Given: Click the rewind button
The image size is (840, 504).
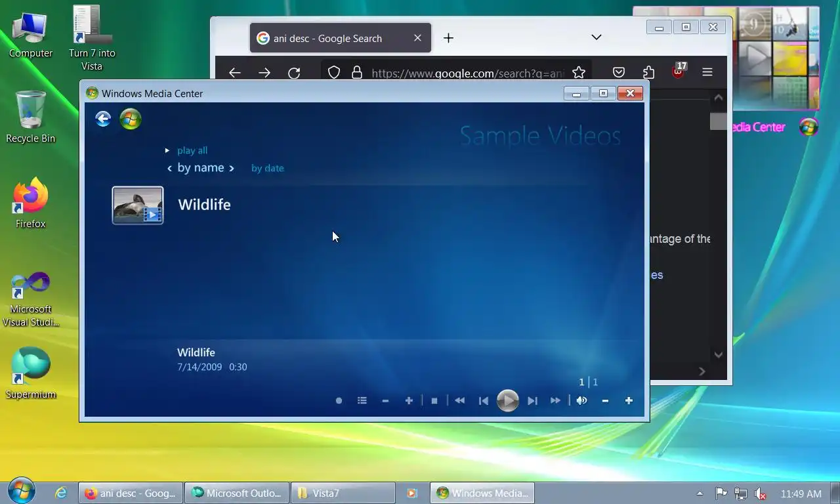Looking at the screenshot, I should point(459,400).
